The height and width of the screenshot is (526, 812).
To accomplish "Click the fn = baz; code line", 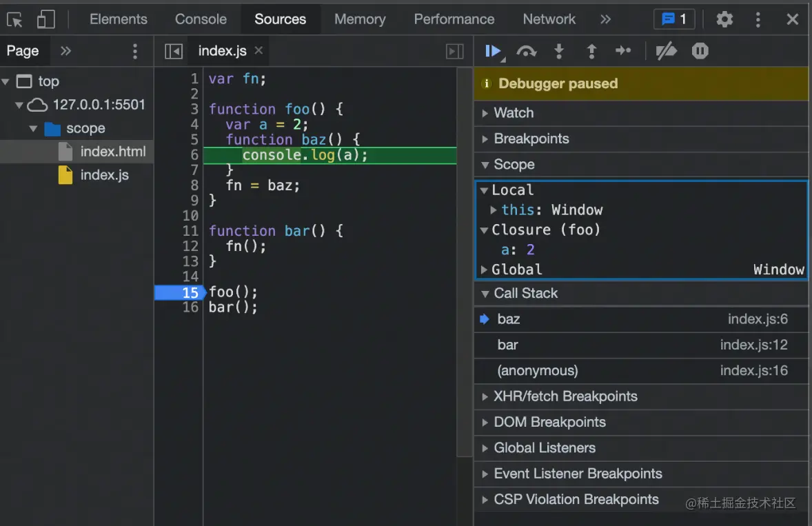I will [x=263, y=185].
